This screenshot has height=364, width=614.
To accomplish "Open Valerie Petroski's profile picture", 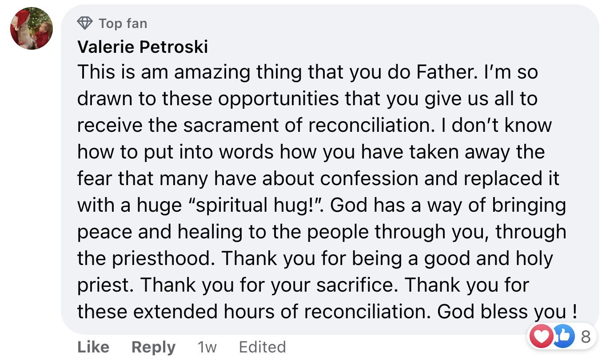I will (32, 28).
